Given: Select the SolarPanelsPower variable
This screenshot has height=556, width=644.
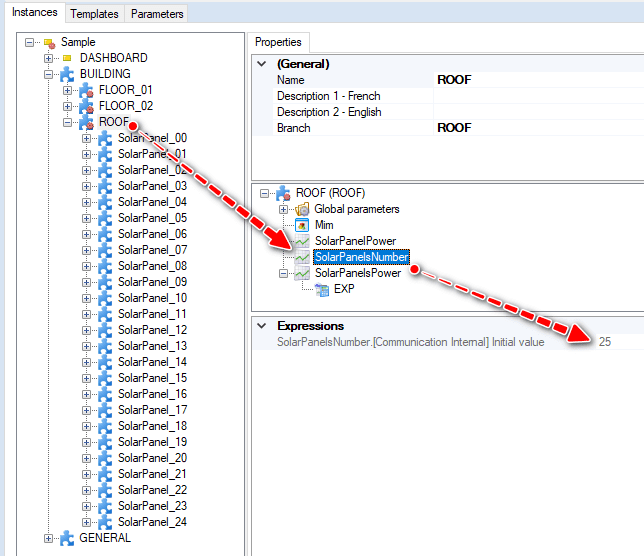Looking at the screenshot, I should pyautogui.click(x=357, y=273).
